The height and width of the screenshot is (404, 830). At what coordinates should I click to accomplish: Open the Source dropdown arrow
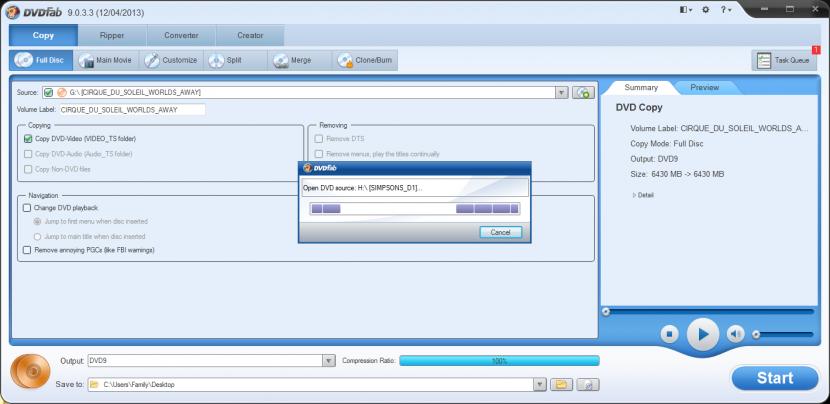[x=562, y=93]
